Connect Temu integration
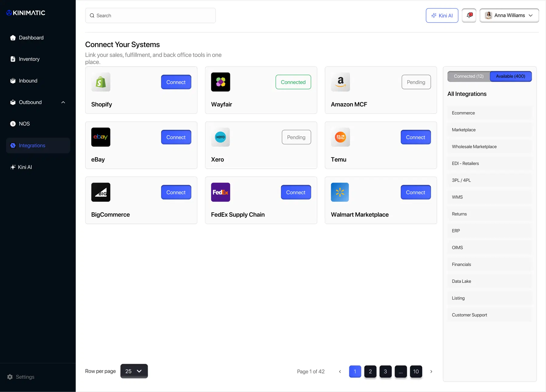 pos(416,137)
